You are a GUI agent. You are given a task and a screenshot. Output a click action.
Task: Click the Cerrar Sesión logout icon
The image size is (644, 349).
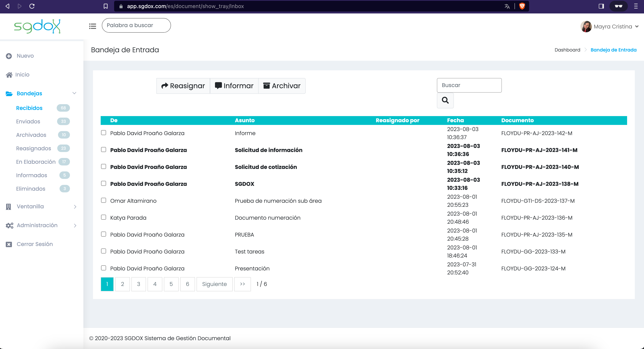tap(9, 244)
